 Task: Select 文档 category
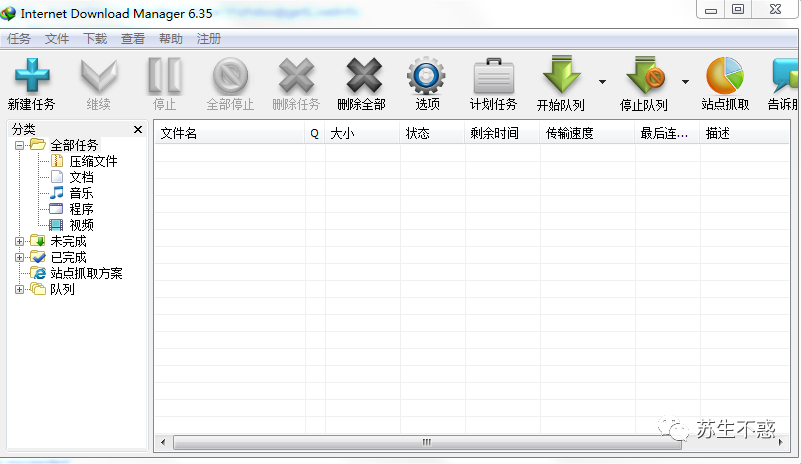coord(82,177)
